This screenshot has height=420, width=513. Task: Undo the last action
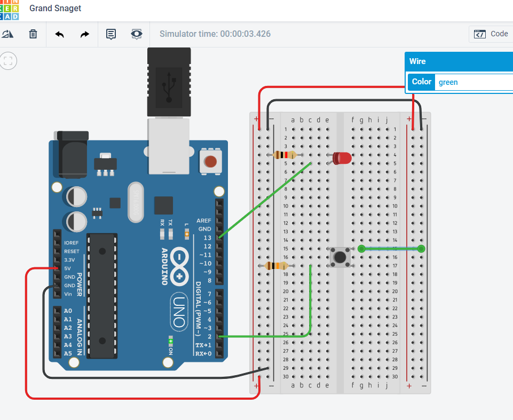(59, 34)
